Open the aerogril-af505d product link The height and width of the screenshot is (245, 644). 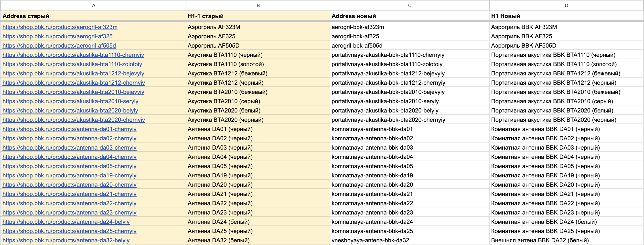(x=59, y=45)
